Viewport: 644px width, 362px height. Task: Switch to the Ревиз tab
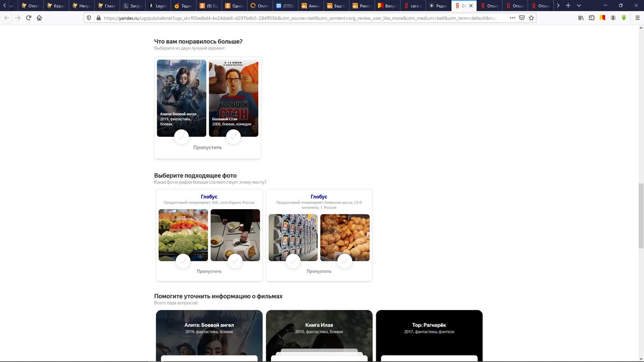coord(361,5)
